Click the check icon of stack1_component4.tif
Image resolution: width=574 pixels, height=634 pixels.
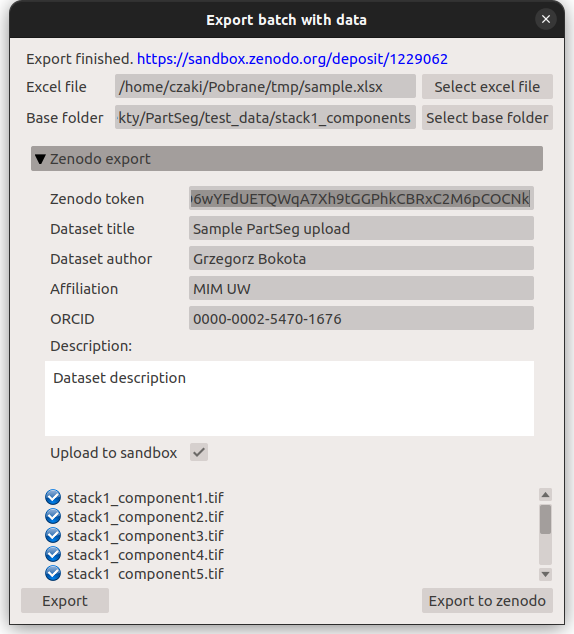click(53, 554)
